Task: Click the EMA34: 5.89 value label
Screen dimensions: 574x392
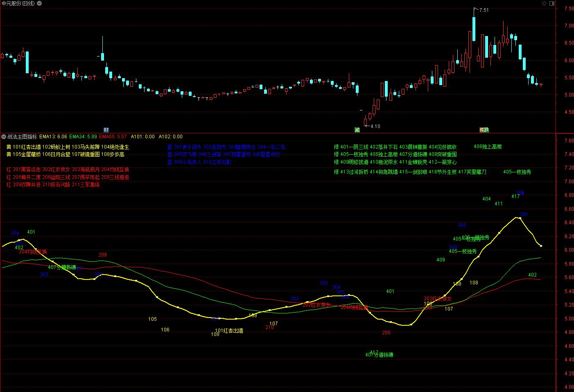Action: coord(83,137)
